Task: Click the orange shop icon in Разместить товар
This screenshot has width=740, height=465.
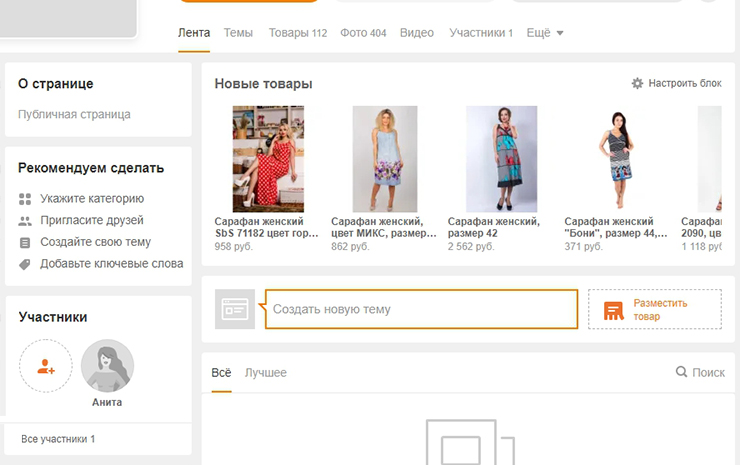Action: click(x=614, y=310)
